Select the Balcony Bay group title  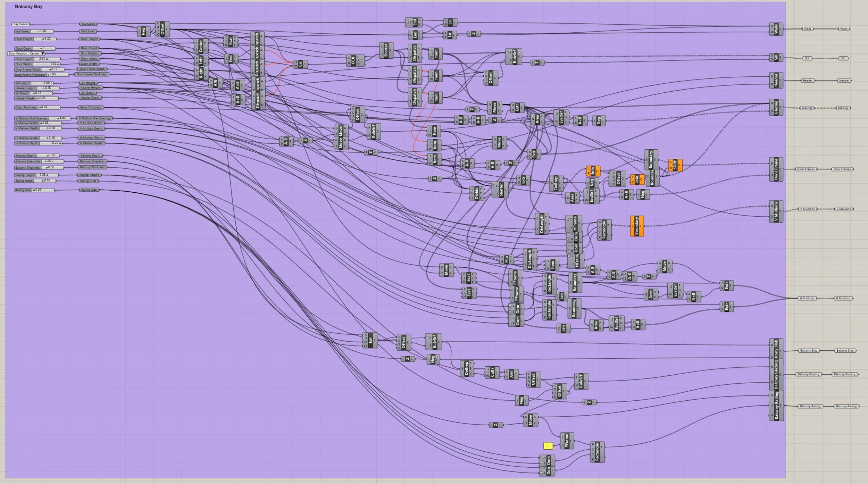click(28, 7)
